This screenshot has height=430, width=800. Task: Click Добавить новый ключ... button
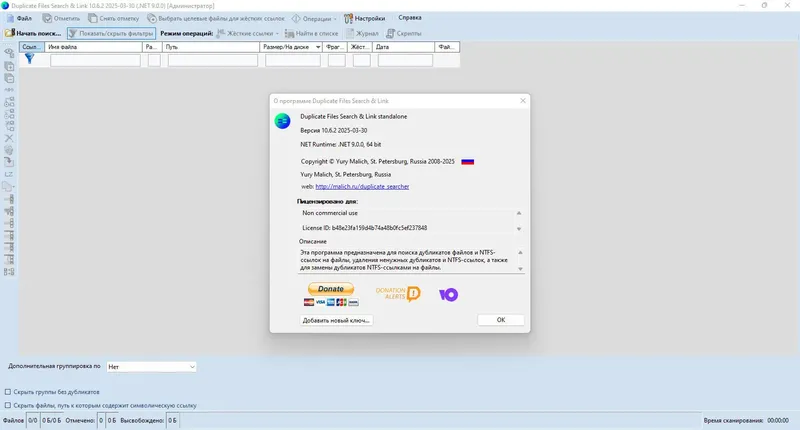(336, 320)
